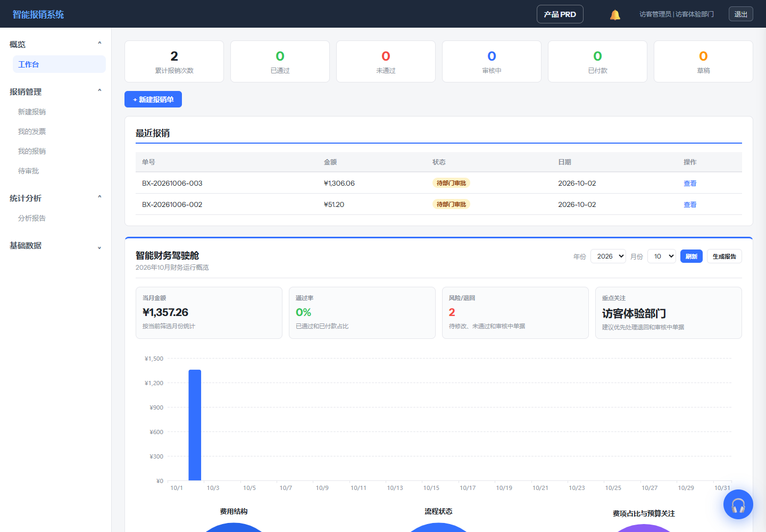
Task: Click the 智能报销系统 logo title
Action: click(38, 14)
